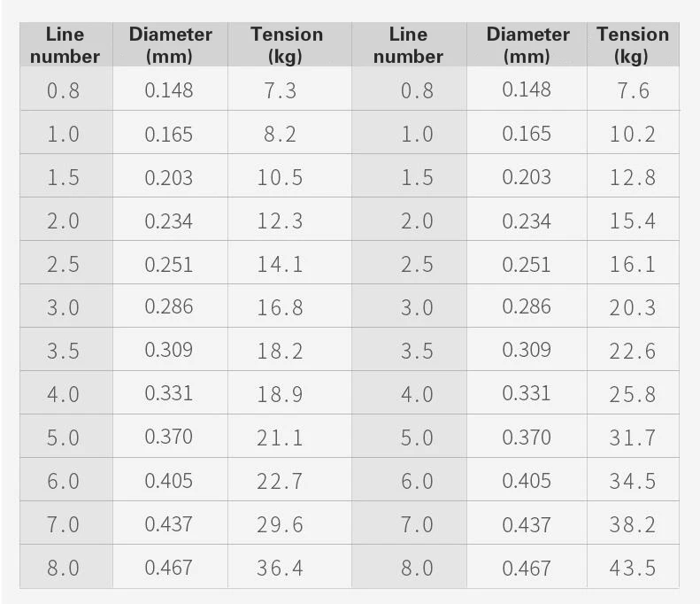Image resolution: width=700 pixels, height=604 pixels.
Task: Click the 38.2 tension value
Action: point(633,524)
